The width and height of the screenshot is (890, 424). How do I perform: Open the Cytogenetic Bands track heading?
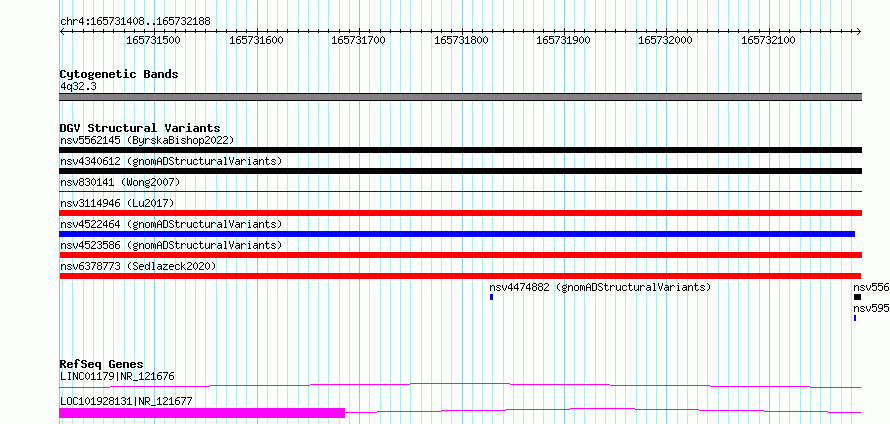click(x=119, y=74)
